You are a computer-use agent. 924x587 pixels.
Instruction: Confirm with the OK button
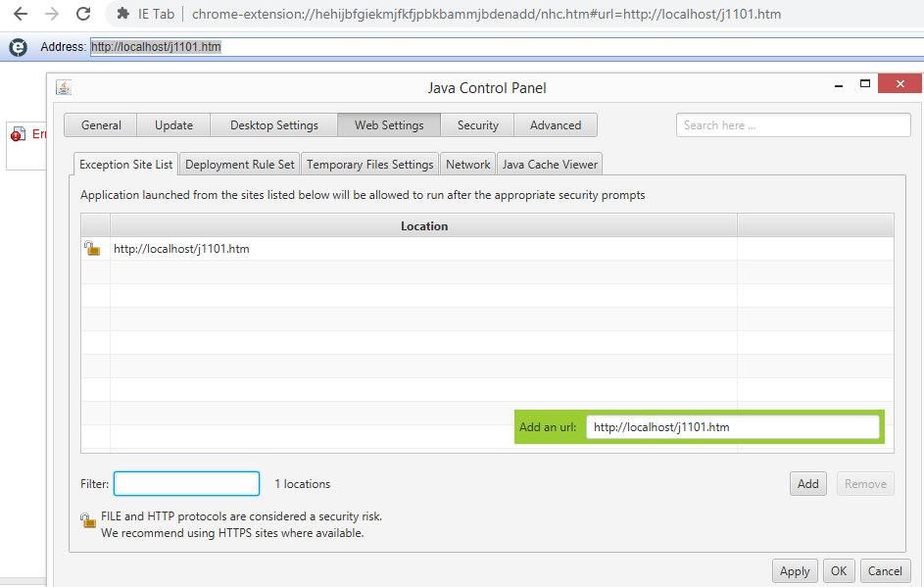[839, 571]
